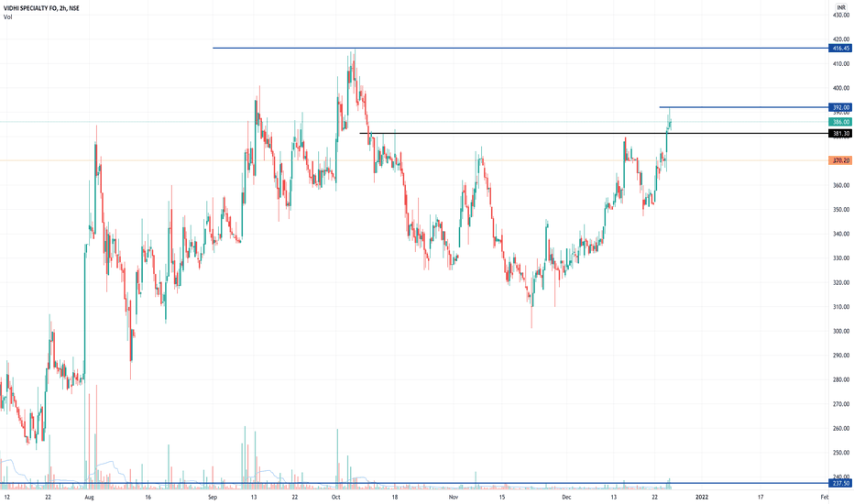
Task: Click the 410.00 value on the price axis
Action: pos(841,64)
